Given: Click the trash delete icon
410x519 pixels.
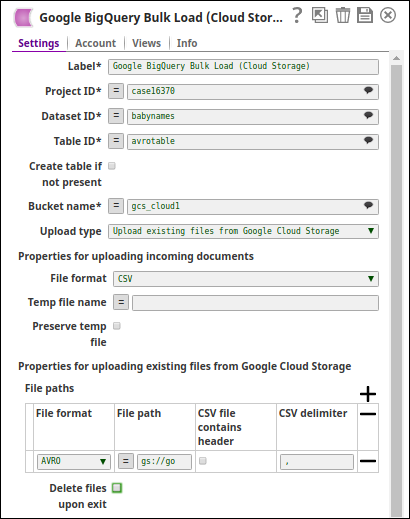Looking at the screenshot, I should [x=342, y=15].
